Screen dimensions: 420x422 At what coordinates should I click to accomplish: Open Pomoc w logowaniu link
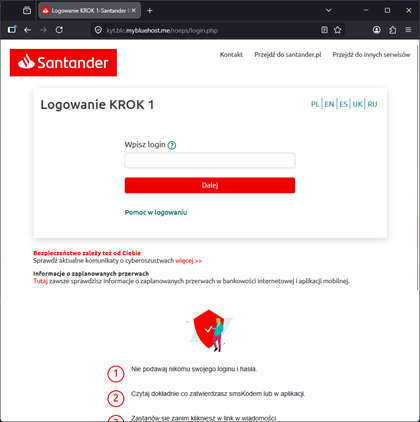[x=156, y=212]
